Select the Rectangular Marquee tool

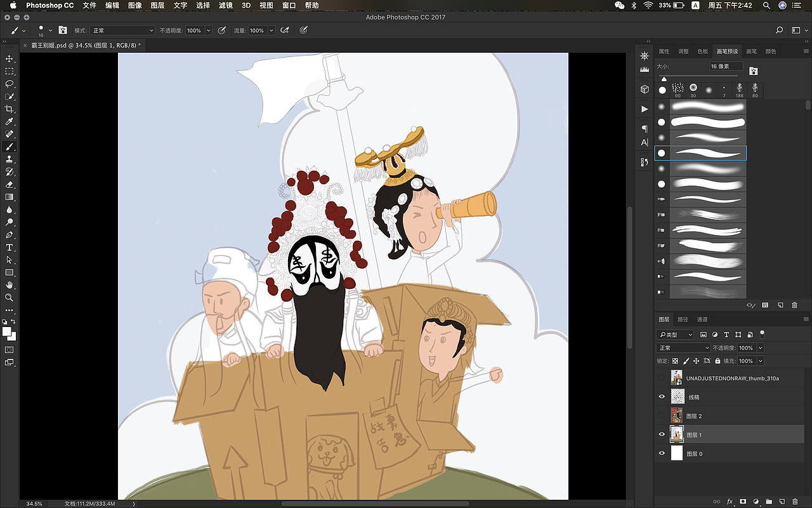10,71
